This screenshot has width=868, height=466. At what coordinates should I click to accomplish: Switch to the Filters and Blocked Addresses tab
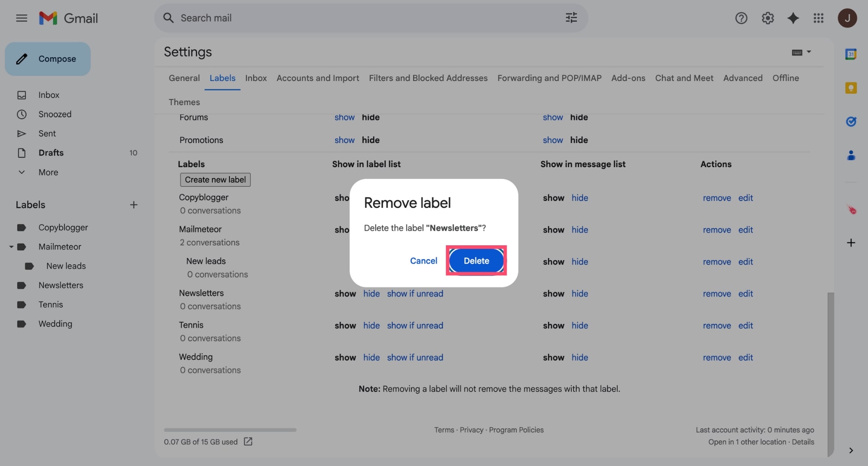428,78
